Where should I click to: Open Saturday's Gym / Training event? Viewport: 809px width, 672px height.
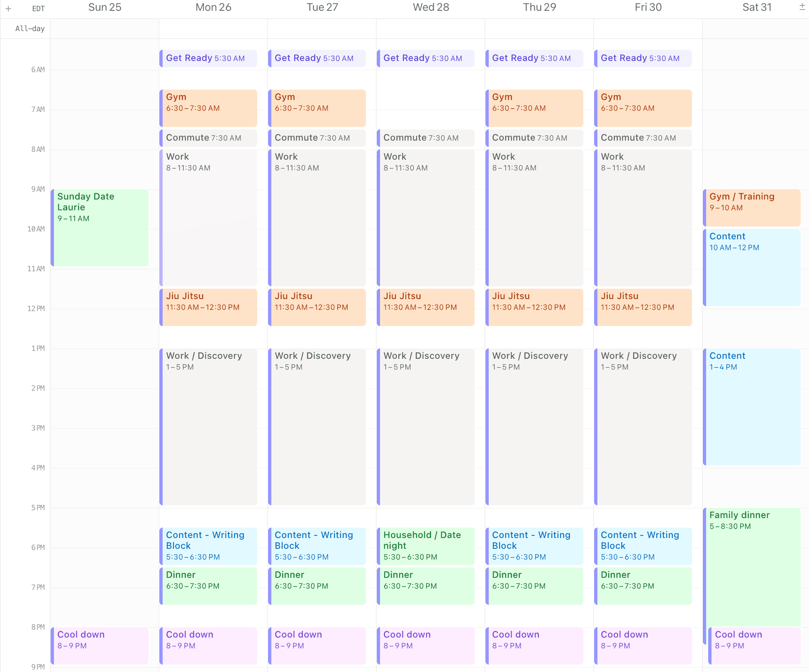pyautogui.click(x=752, y=207)
